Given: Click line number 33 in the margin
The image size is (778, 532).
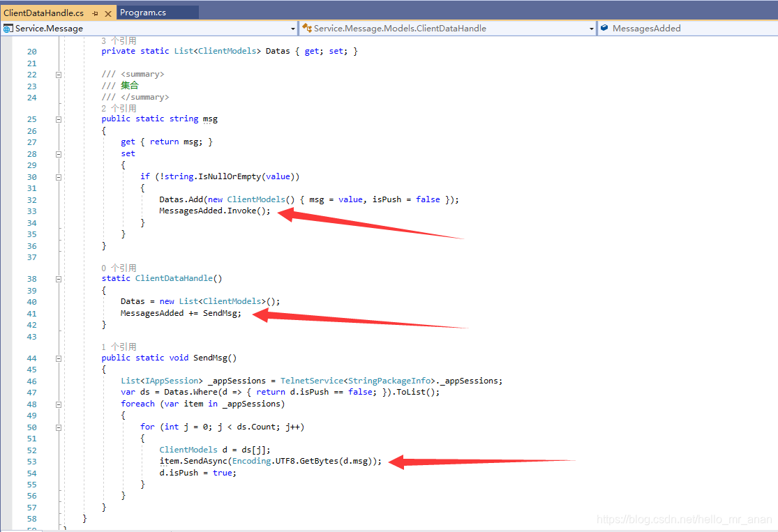Looking at the screenshot, I should click(x=32, y=211).
